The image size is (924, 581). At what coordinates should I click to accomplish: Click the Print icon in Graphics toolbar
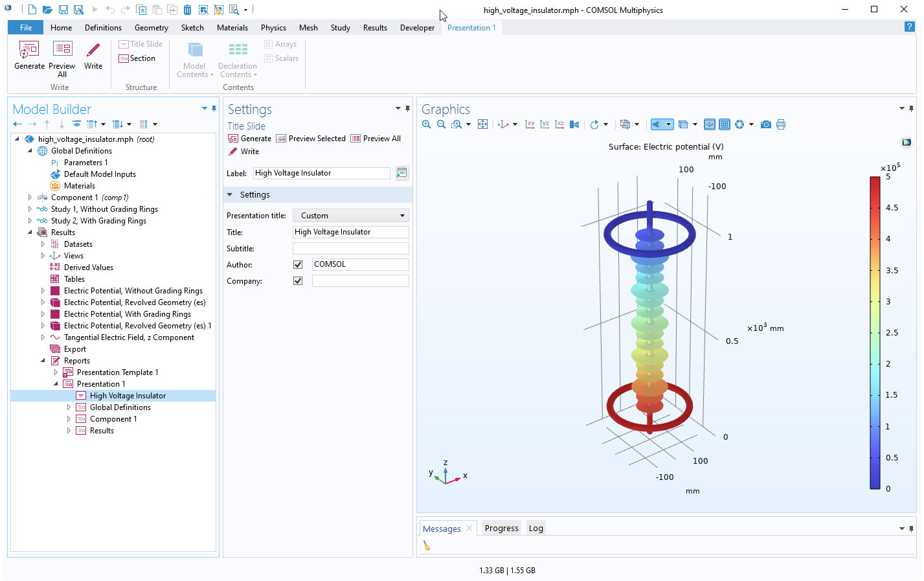(x=781, y=124)
